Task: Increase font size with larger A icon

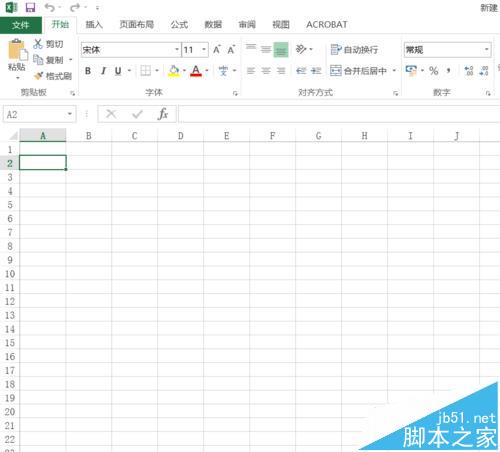Action: pos(217,50)
